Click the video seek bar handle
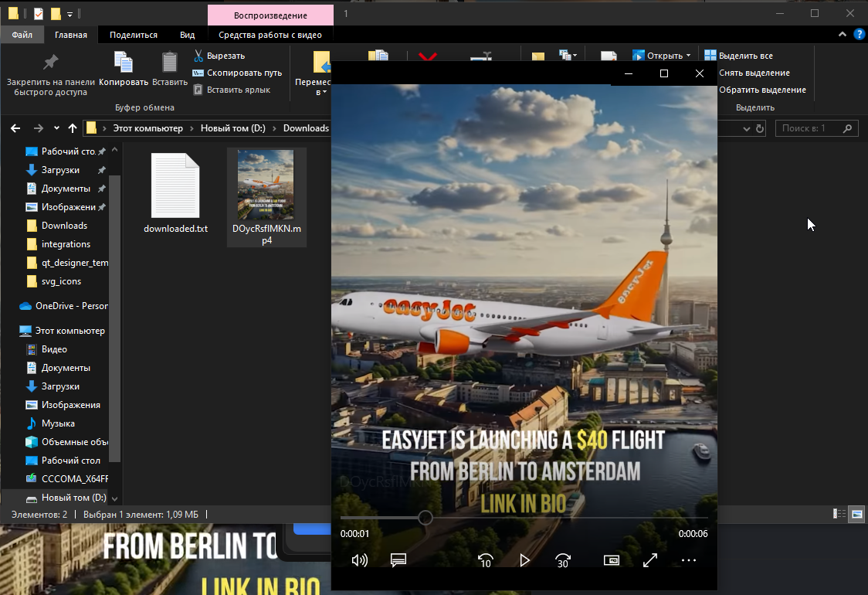The height and width of the screenshot is (595, 868). 426,518
